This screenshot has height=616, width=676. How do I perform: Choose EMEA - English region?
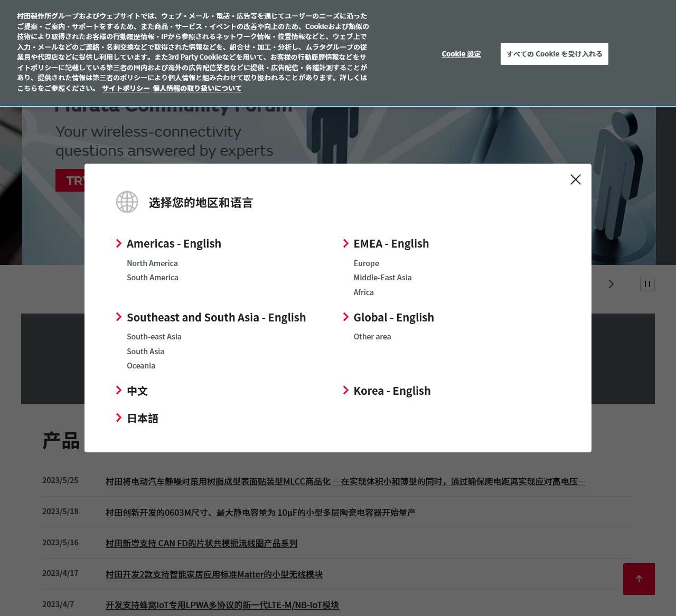pyautogui.click(x=391, y=243)
